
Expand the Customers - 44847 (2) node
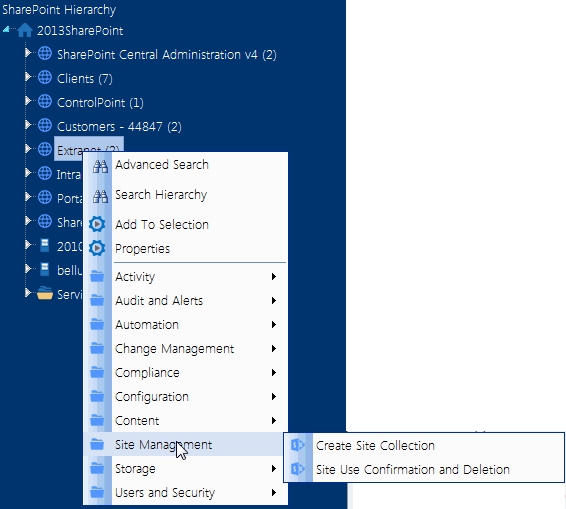point(28,125)
